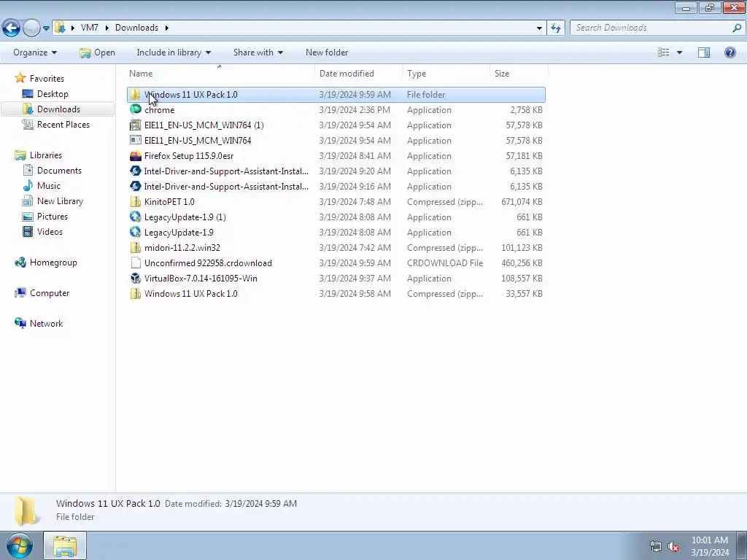Open the Music library
747x560 pixels.
(x=49, y=186)
